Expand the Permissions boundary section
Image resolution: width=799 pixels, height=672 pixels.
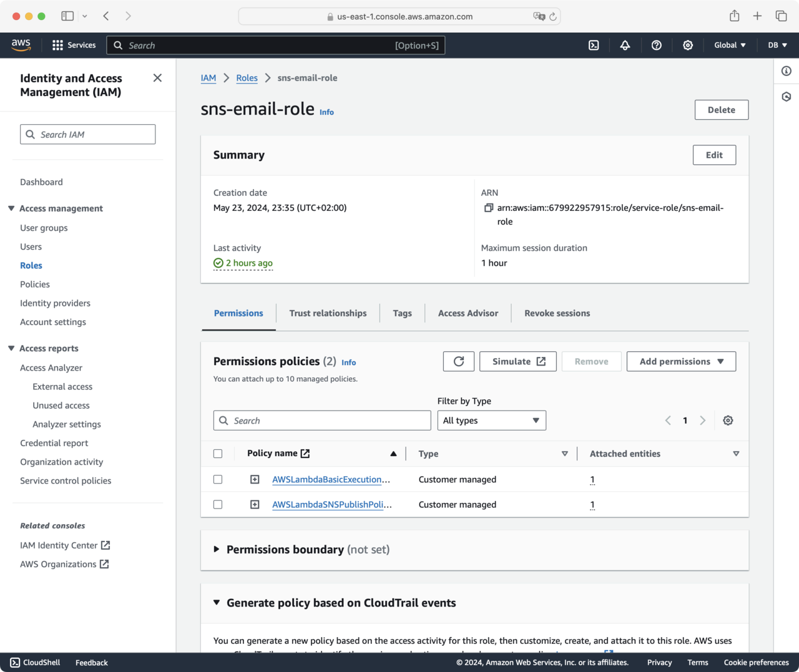217,549
